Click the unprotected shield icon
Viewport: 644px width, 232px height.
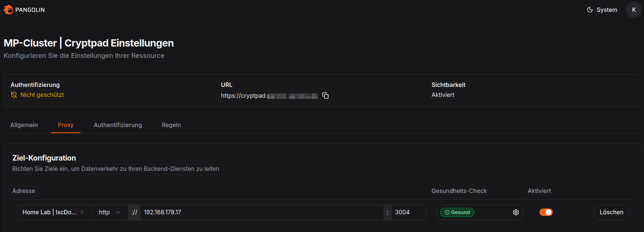[x=14, y=95]
